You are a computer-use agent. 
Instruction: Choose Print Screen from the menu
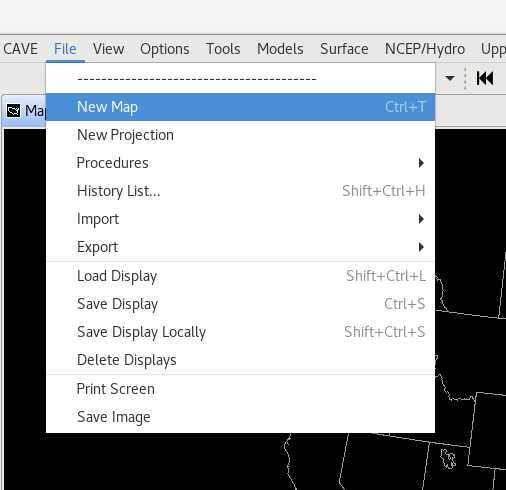tap(240, 389)
